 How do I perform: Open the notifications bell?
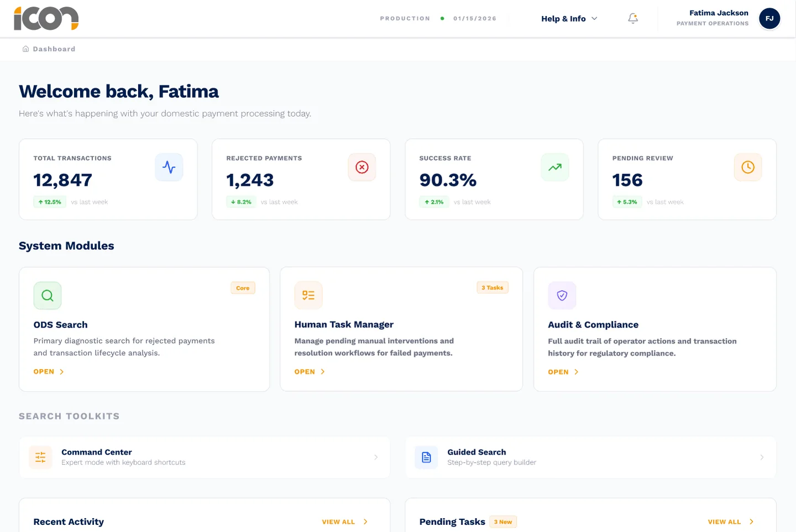(x=633, y=18)
